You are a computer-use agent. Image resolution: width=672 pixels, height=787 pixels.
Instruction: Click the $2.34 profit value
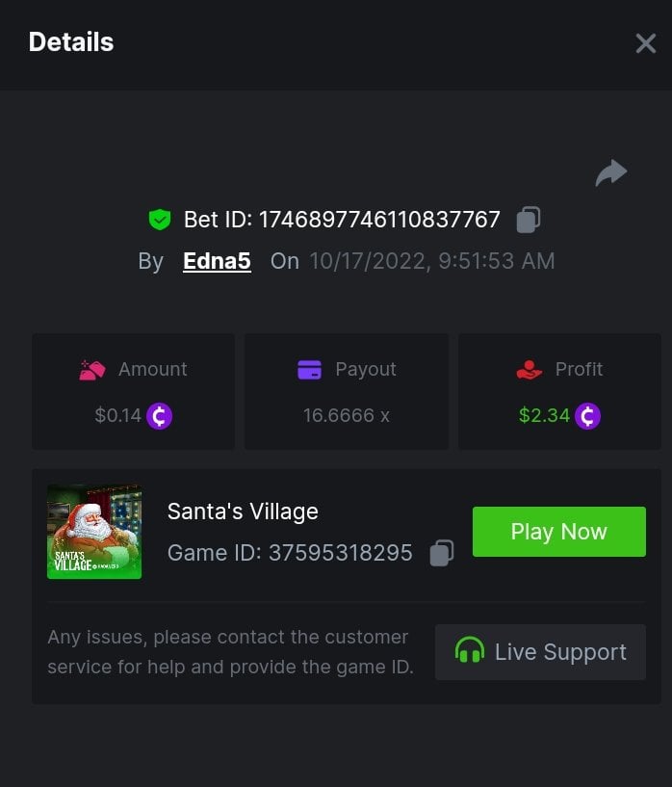tap(545, 416)
